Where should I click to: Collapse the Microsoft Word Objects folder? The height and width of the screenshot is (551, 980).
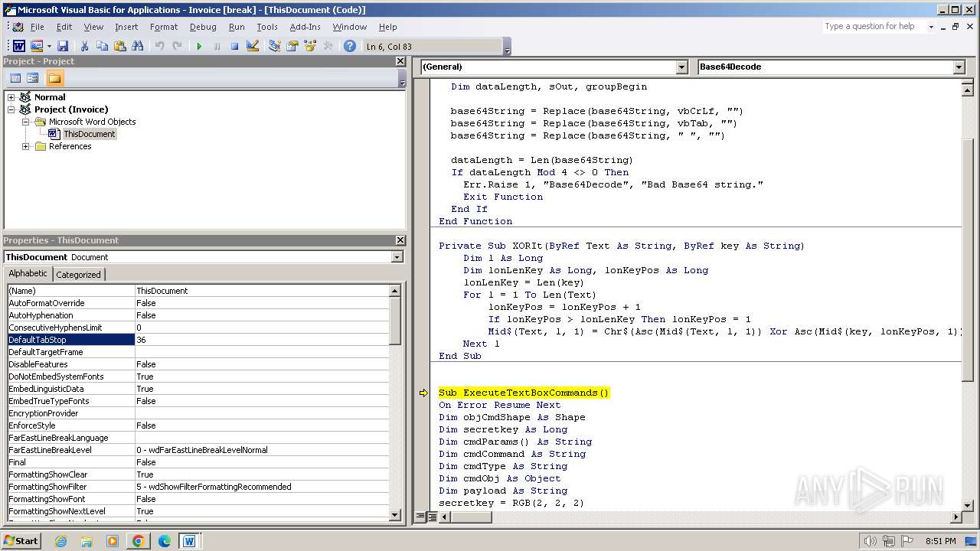click(x=25, y=122)
